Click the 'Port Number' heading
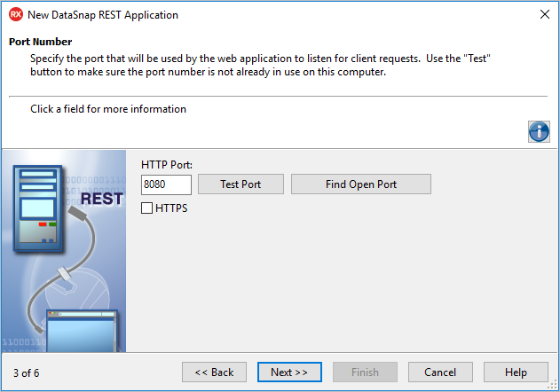 coord(40,42)
